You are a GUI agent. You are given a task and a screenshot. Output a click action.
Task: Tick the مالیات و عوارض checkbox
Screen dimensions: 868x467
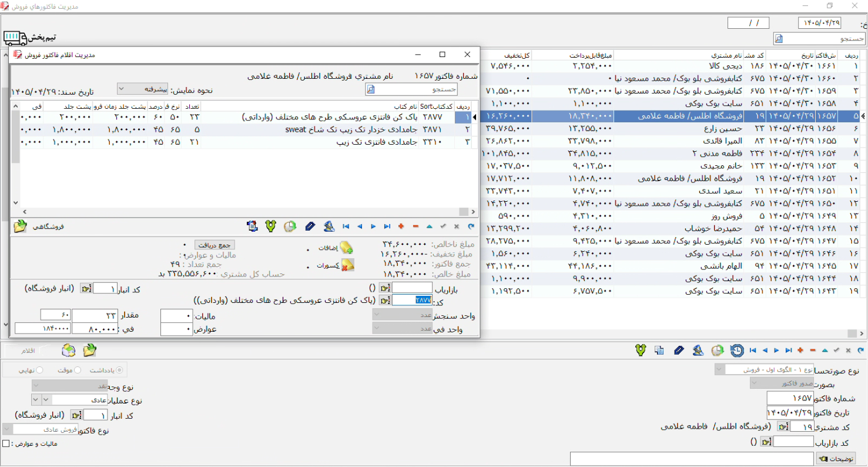point(6,443)
